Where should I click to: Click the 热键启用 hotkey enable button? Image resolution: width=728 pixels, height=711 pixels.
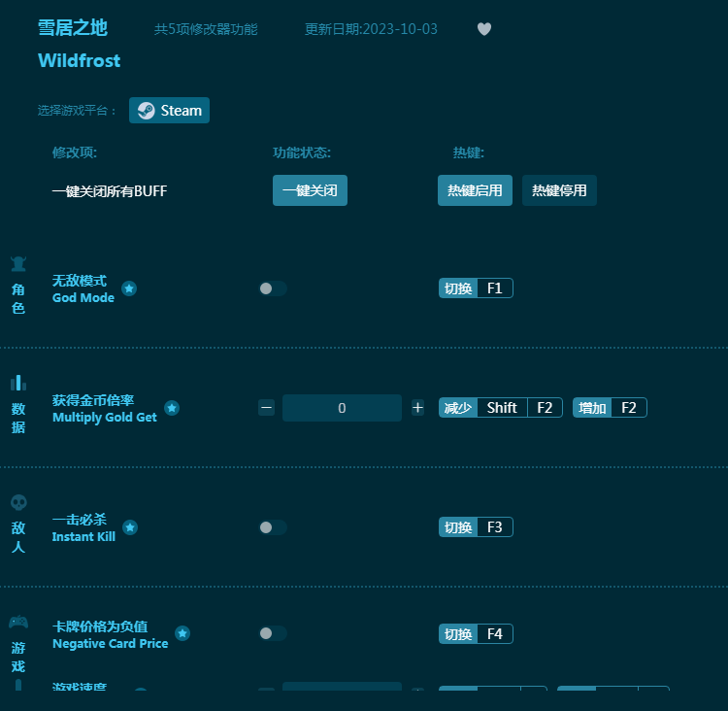(475, 190)
